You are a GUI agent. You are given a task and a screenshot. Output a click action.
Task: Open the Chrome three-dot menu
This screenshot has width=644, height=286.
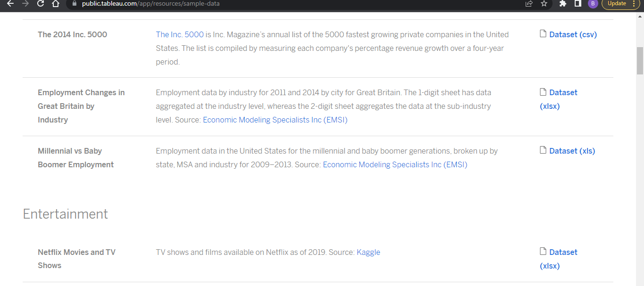[634, 4]
